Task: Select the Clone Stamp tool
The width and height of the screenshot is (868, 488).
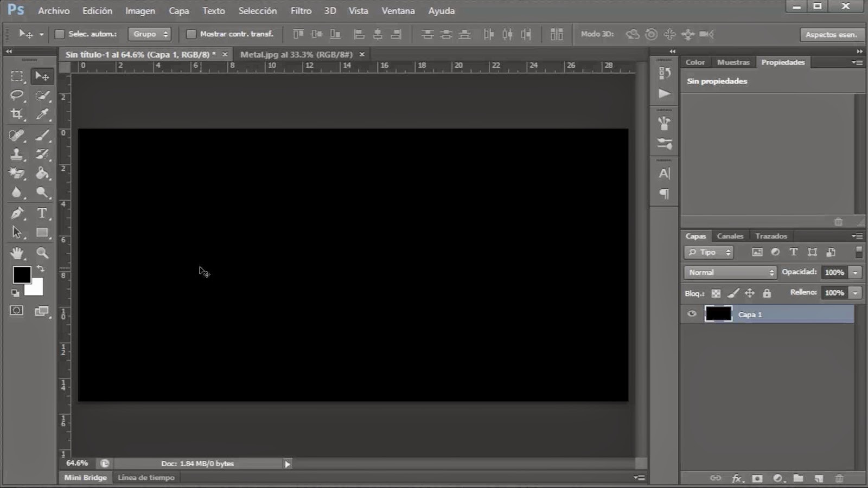Action: click(17, 154)
